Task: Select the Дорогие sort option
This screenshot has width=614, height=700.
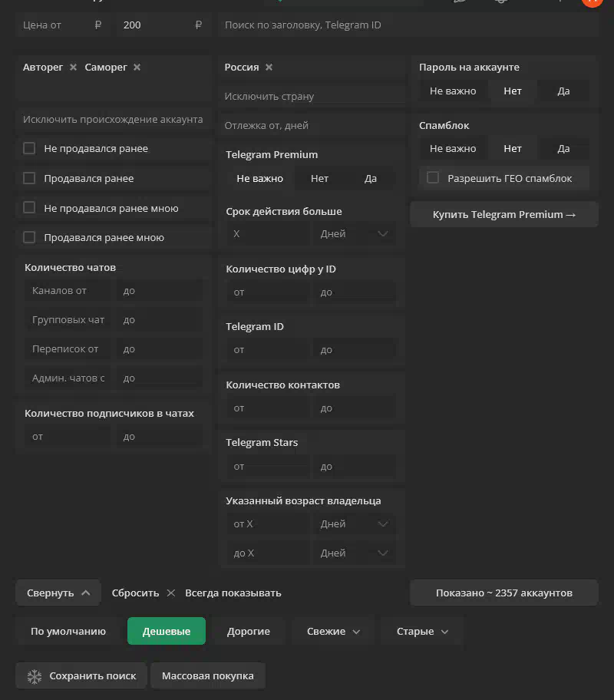Action: pos(248,631)
